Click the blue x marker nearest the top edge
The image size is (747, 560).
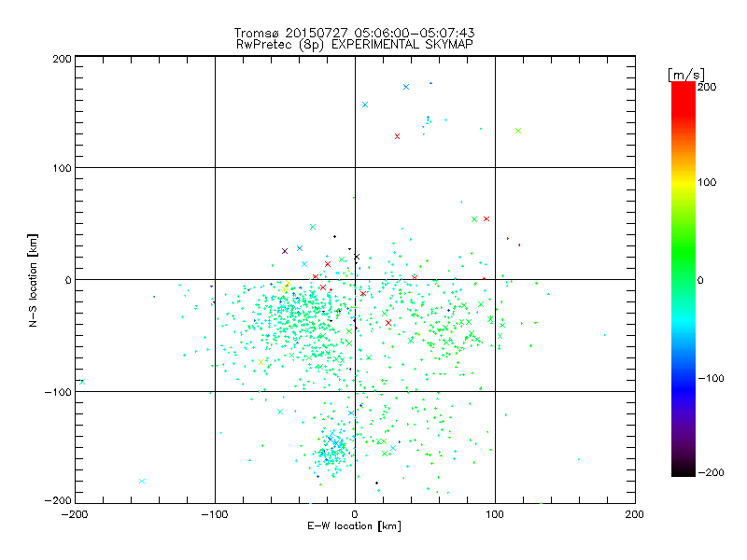pyautogui.click(x=406, y=87)
